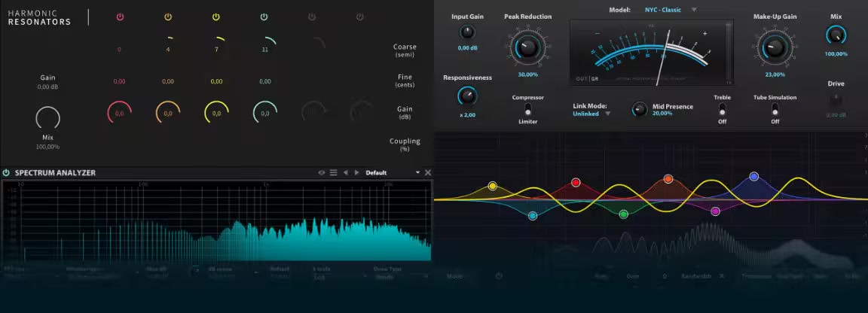Toggle the orange resonator power icon
Viewport: 868px width, 313px height.
[x=168, y=17]
